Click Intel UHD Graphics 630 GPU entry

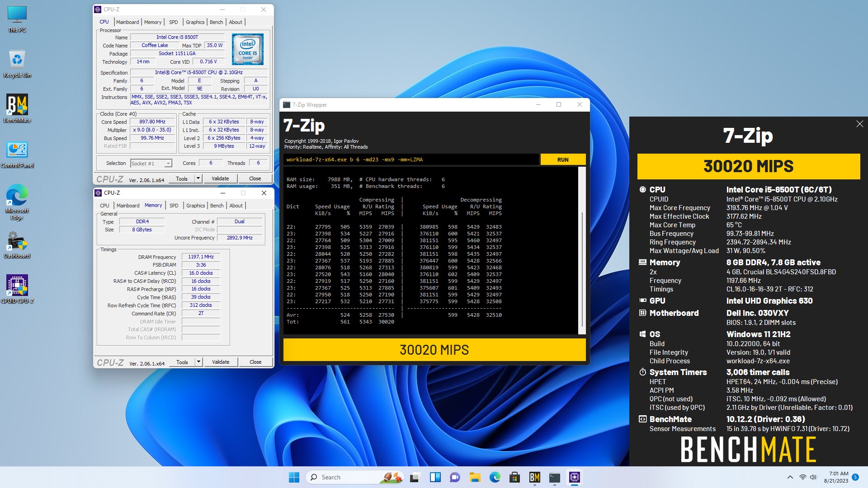(x=769, y=301)
